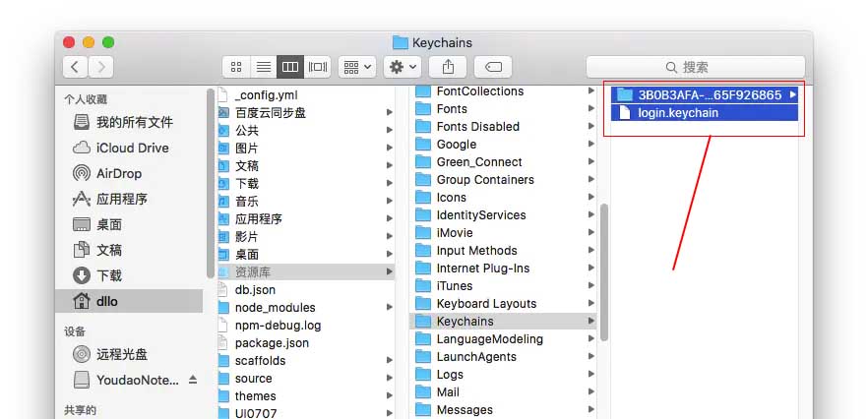Click the Edit Tags toolbar button

click(493, 67)
